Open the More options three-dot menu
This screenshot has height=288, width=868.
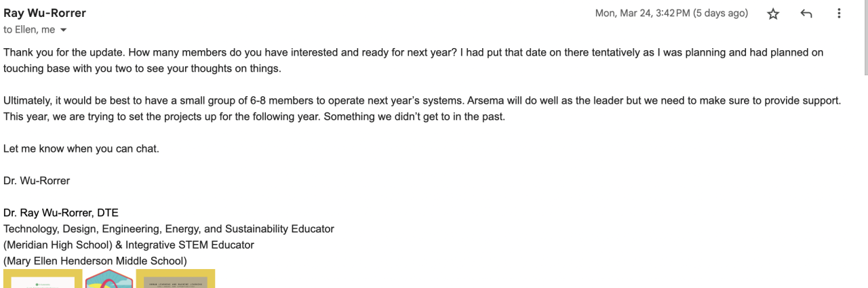[839, 14]
